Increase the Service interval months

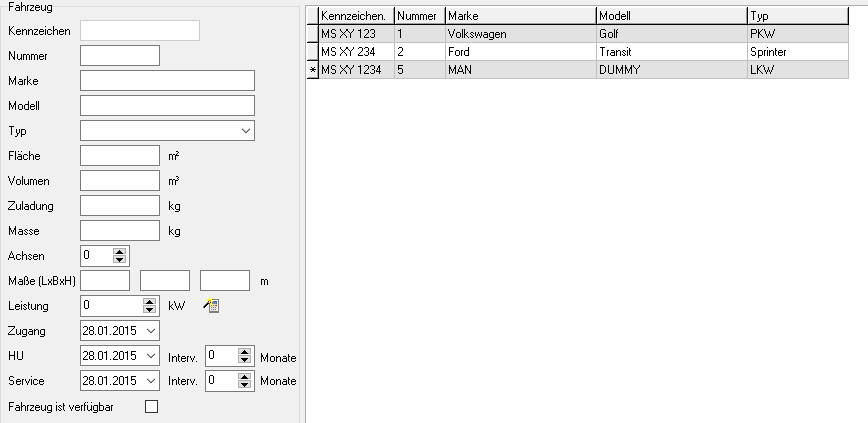click(245, 376)
